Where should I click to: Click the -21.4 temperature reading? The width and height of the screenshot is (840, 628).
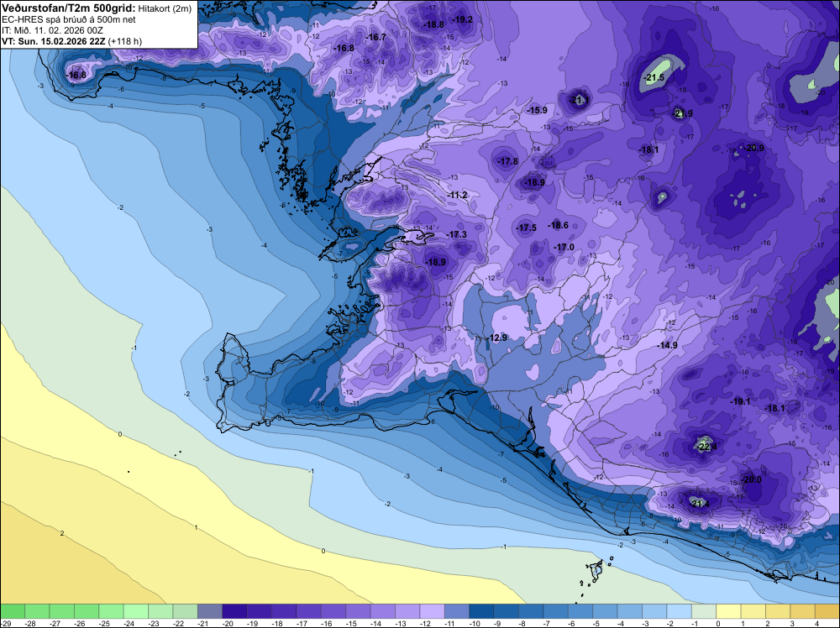point(699,504)
